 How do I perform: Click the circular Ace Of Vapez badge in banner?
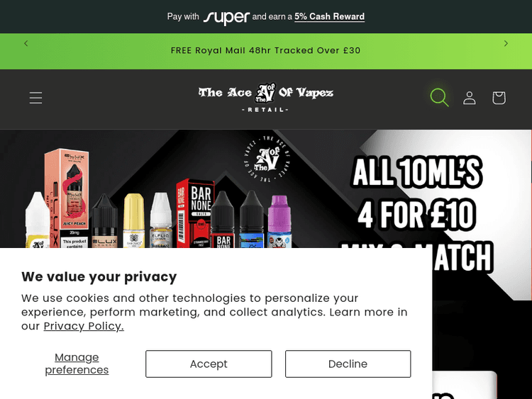pyautogui.click(x=267, y=159)
